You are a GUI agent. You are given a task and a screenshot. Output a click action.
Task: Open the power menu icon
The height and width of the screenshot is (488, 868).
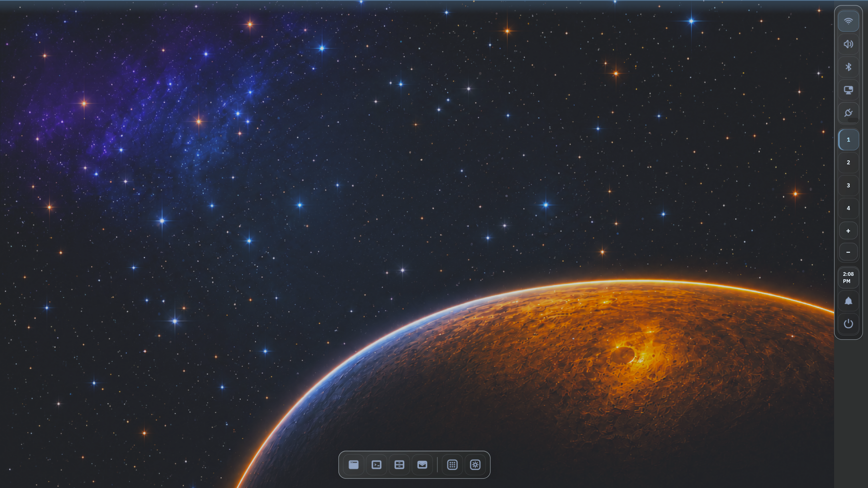pyautogui.click(x=848, y=324)
